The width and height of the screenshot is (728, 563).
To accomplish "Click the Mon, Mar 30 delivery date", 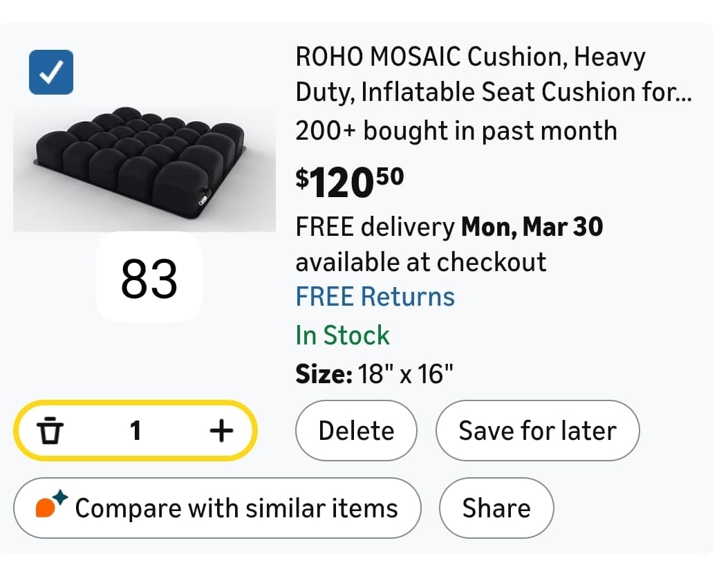I will pyautogui.click(x=532, y=227).
